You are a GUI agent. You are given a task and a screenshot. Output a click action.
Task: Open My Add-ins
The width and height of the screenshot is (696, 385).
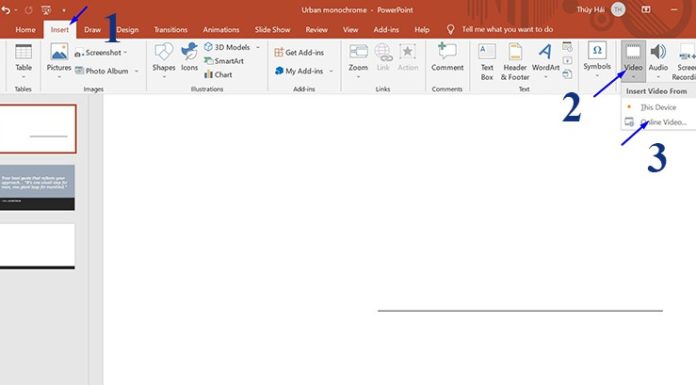pyautogui.click(x=299, y=71)
